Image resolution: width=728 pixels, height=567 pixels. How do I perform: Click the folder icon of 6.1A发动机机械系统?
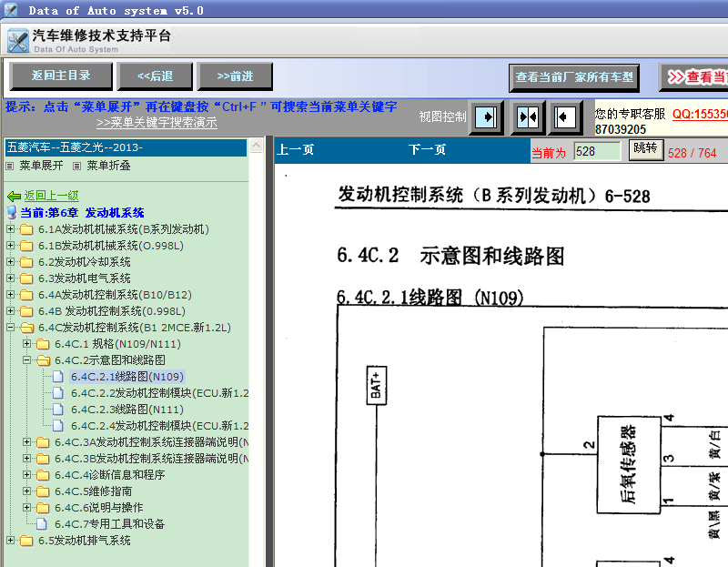(x=26, y=229)
